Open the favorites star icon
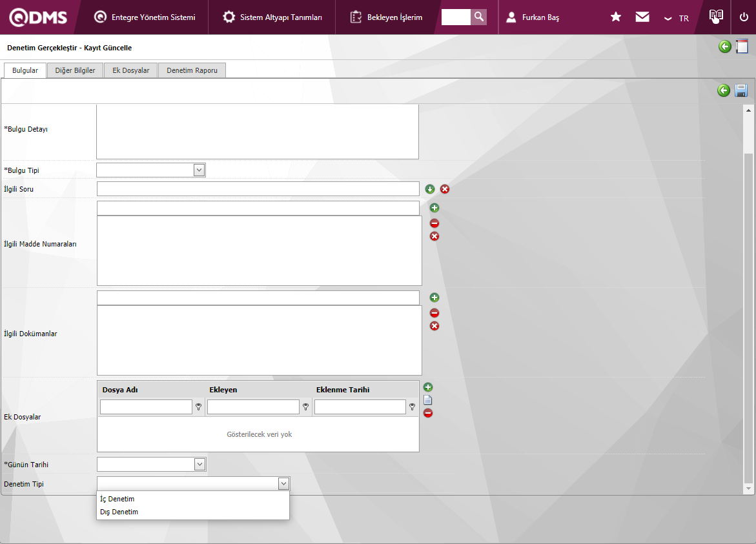 616,17
